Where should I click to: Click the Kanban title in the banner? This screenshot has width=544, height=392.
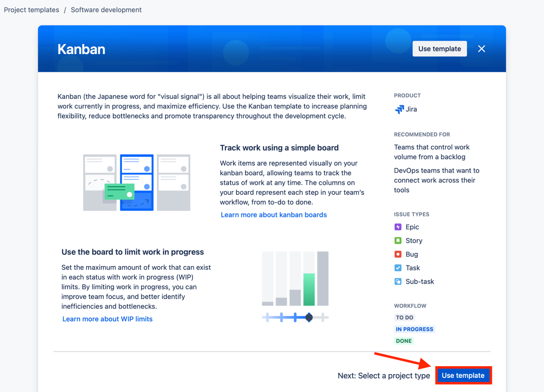pos(81,49)
